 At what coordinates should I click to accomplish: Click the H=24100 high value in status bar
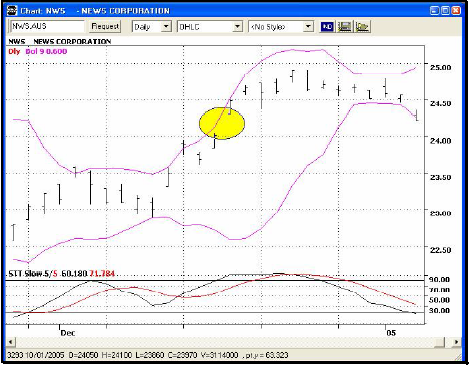116,355
